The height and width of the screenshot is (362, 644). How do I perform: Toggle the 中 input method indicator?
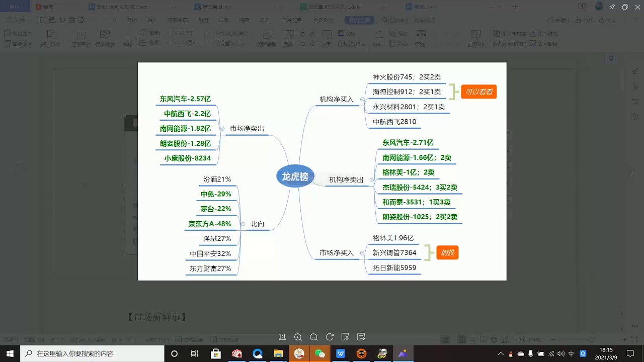(571, 353)
